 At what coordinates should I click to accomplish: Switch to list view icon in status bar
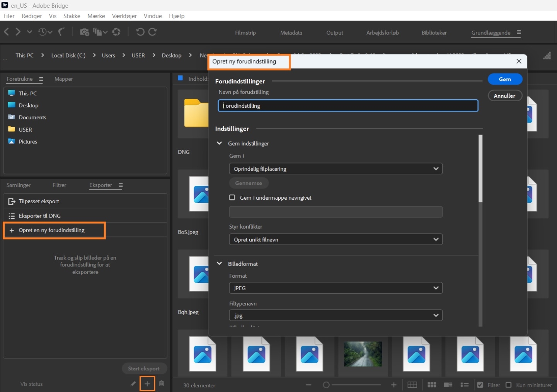(465, 385)
